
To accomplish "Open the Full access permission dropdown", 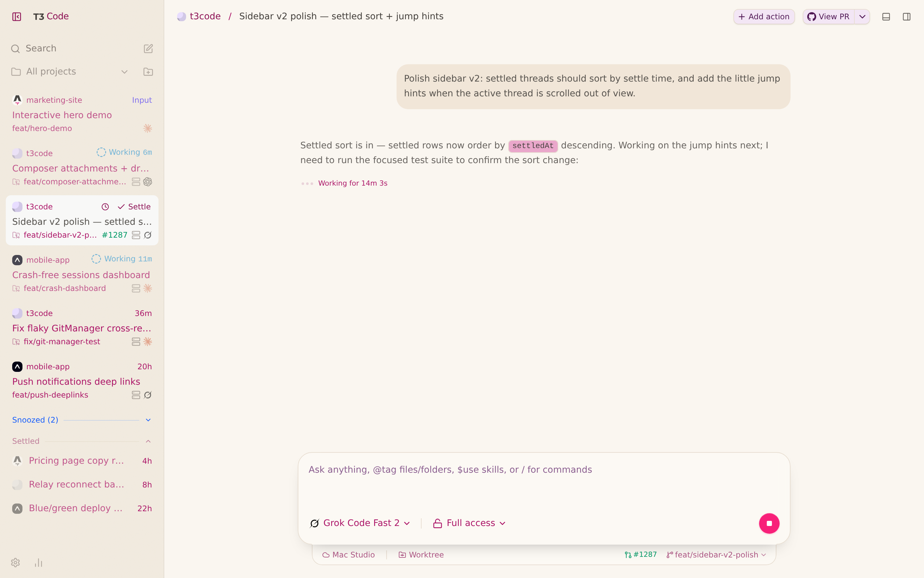I will coord(469,523).
